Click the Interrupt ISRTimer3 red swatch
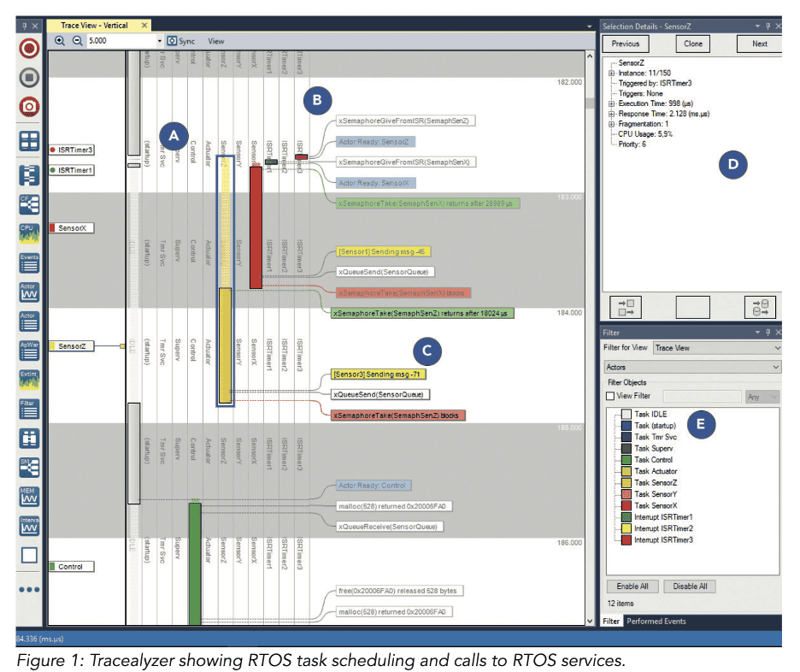 click(626, 539)
